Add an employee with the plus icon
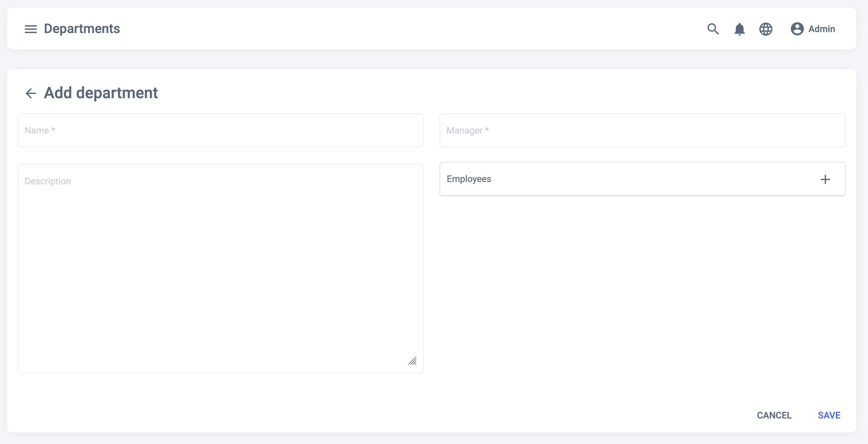Screen dimensions: 868x444 point(825,179)
